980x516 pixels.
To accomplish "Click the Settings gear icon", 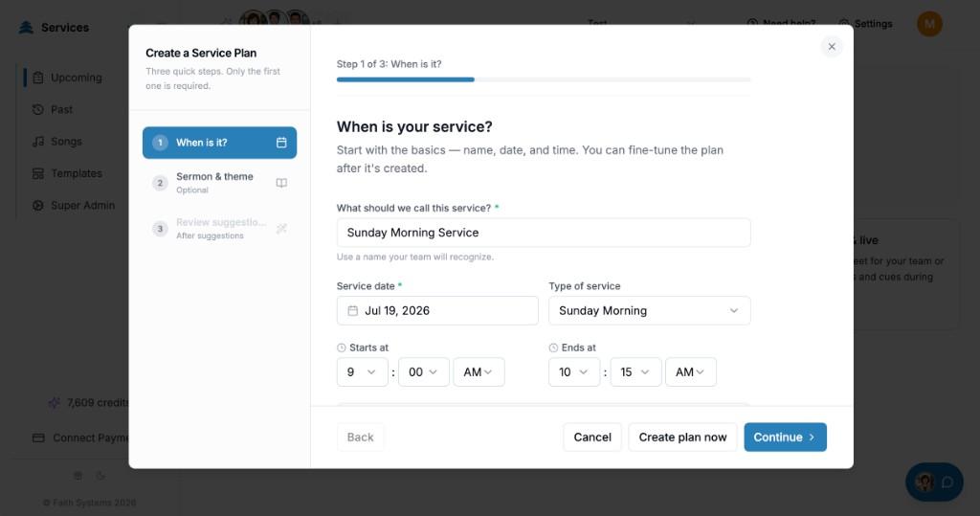I will 844,24.
